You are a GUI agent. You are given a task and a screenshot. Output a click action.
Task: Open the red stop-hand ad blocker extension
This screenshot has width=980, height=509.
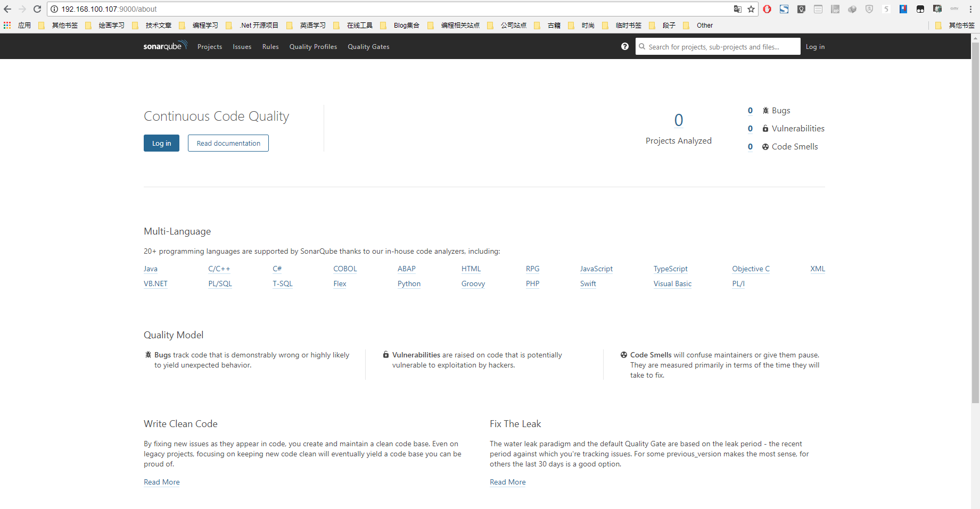pos(767,9)
